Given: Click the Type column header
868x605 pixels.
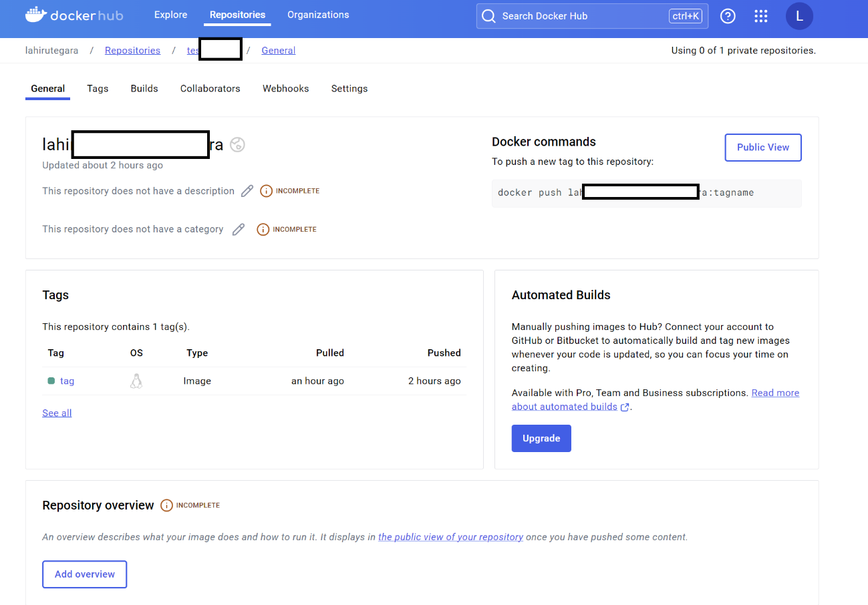Looking at the screenshot, I should [197, 353].
